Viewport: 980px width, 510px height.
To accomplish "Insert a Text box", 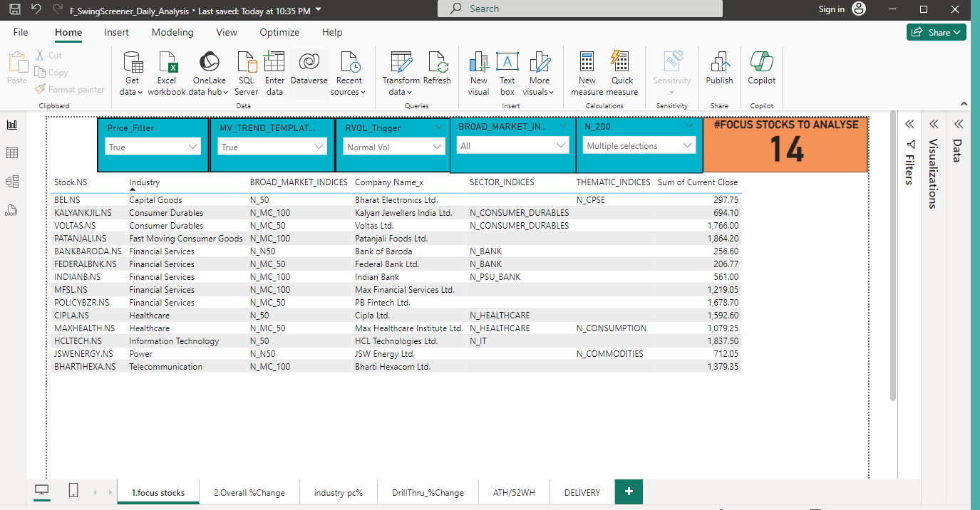I will [x=507, y=74].
